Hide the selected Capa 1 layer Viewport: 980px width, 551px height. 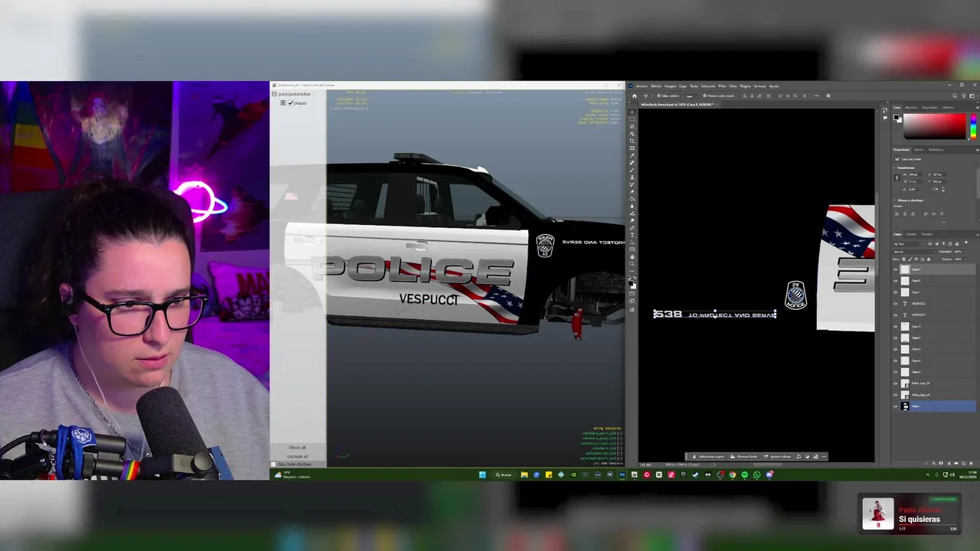point(896,406)
